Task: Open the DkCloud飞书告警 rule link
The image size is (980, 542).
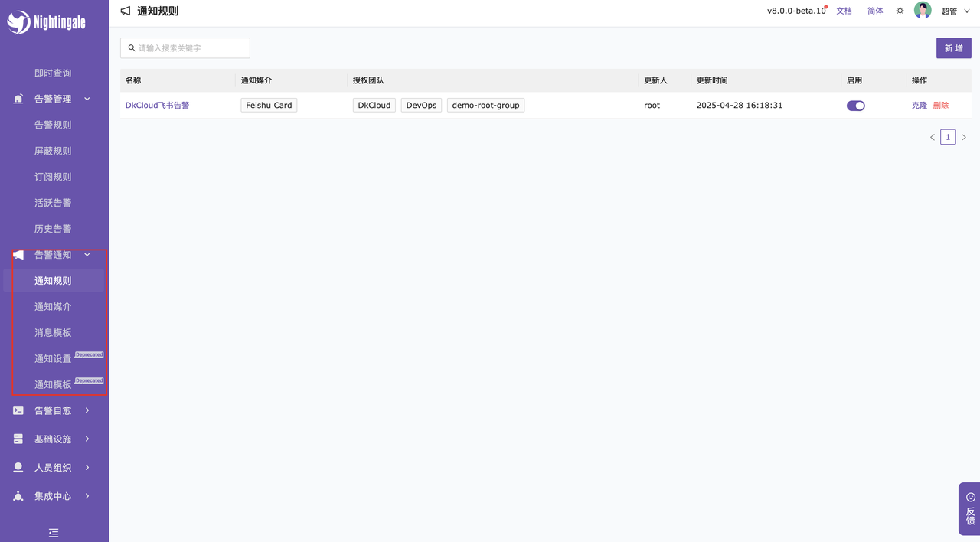Action: [157, 106]
